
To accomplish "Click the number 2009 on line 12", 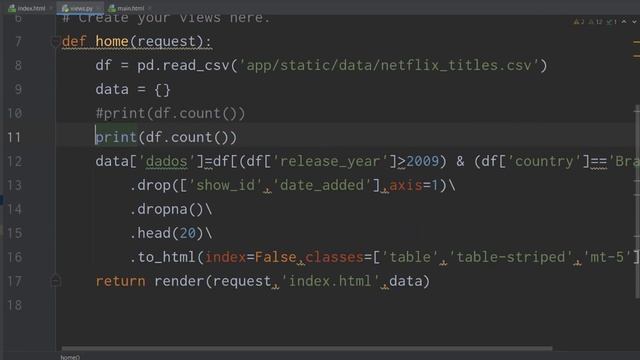I will click(422, 162).
